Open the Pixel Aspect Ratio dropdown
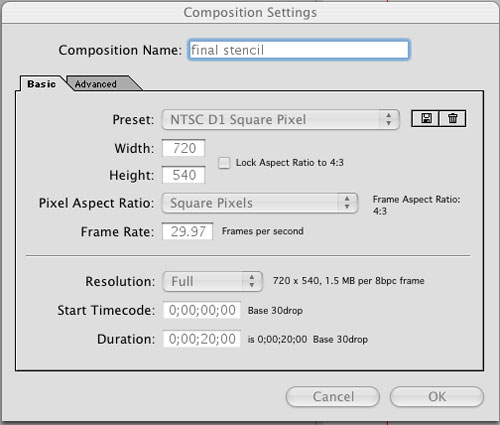 pyautogui.click(x=260, y=203)
